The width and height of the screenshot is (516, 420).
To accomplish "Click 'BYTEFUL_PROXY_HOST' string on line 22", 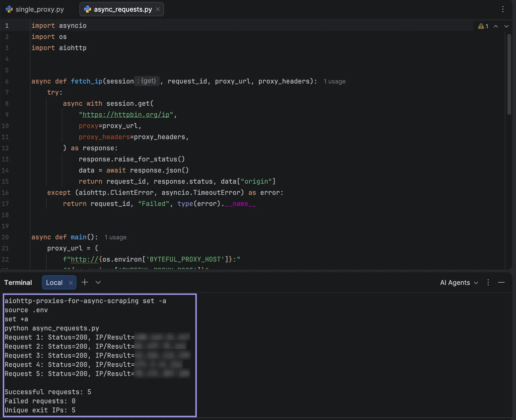I will coord(185,259).
